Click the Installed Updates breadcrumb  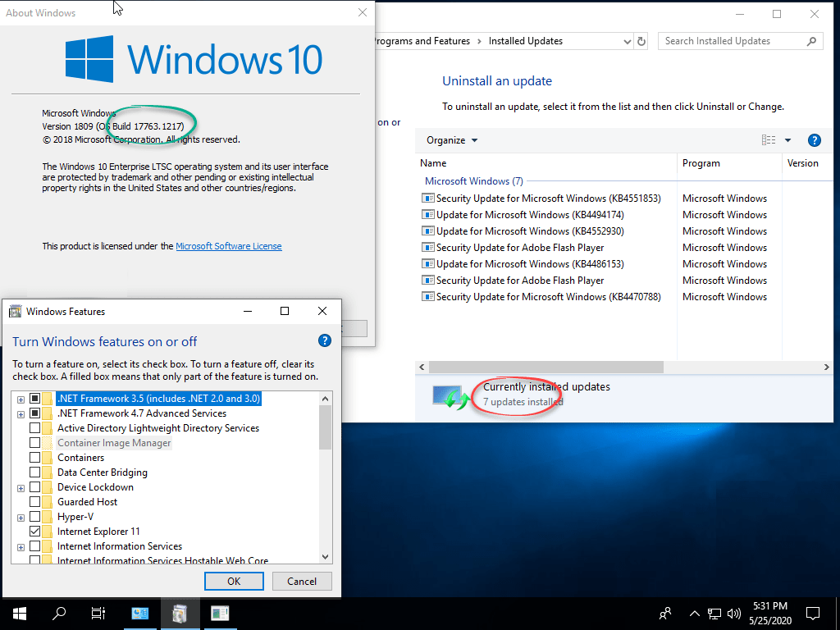(x=526, y=41)
